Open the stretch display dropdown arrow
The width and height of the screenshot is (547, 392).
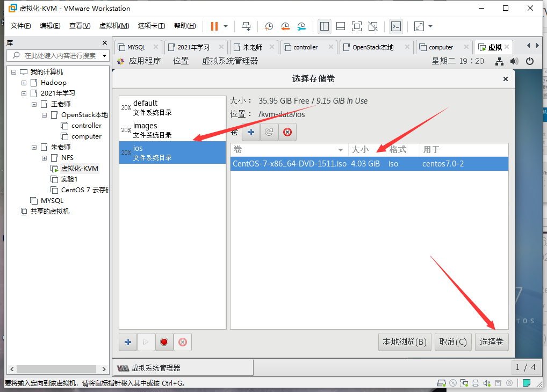pyautogui.click(x=430, y=26)
